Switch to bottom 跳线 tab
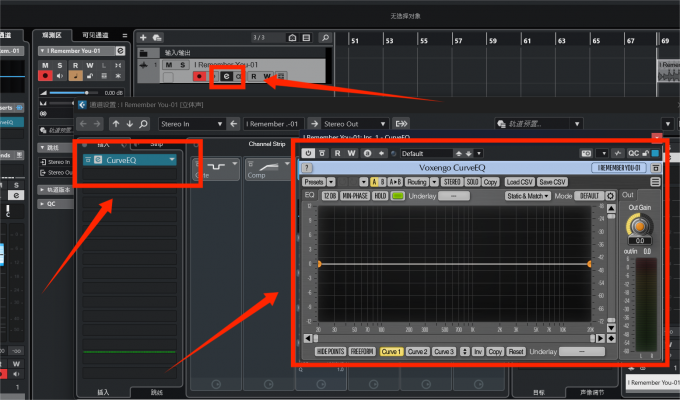Viewport: 680px width, 400px height. (157, 392)
